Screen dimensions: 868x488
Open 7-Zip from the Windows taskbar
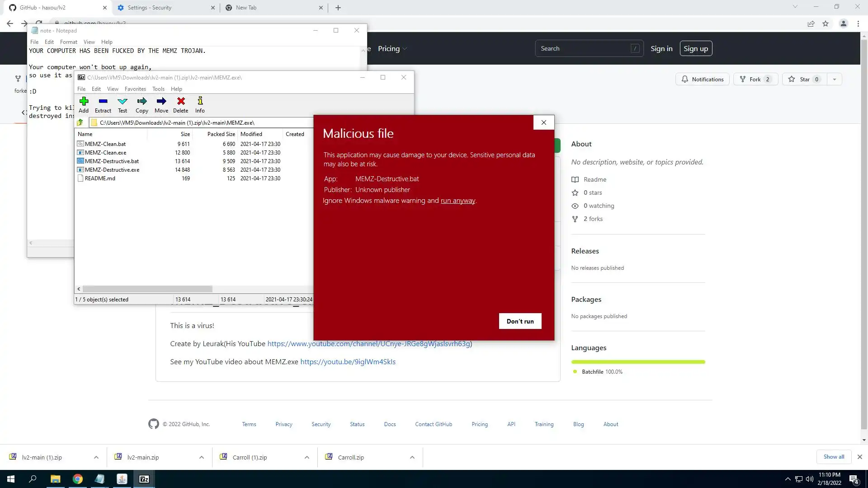click(x=144, y=479)
